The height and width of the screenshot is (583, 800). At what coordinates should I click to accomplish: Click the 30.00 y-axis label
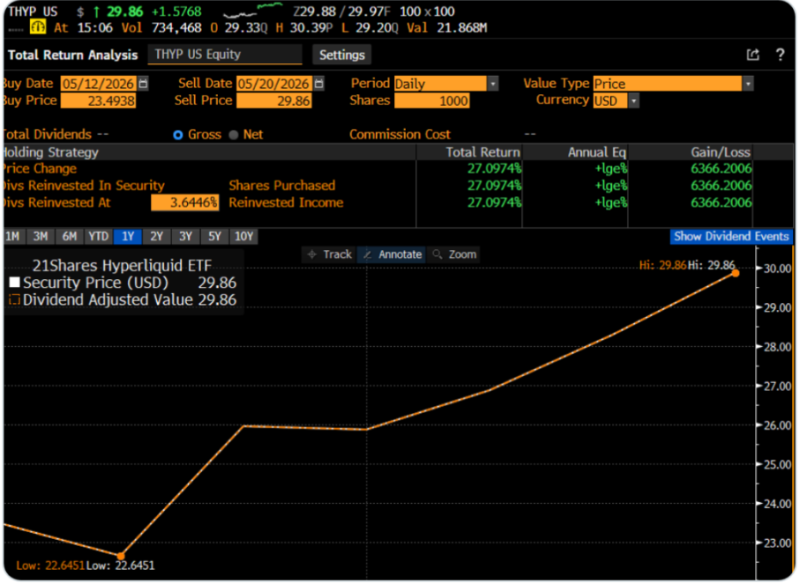(x=778, y=268)
